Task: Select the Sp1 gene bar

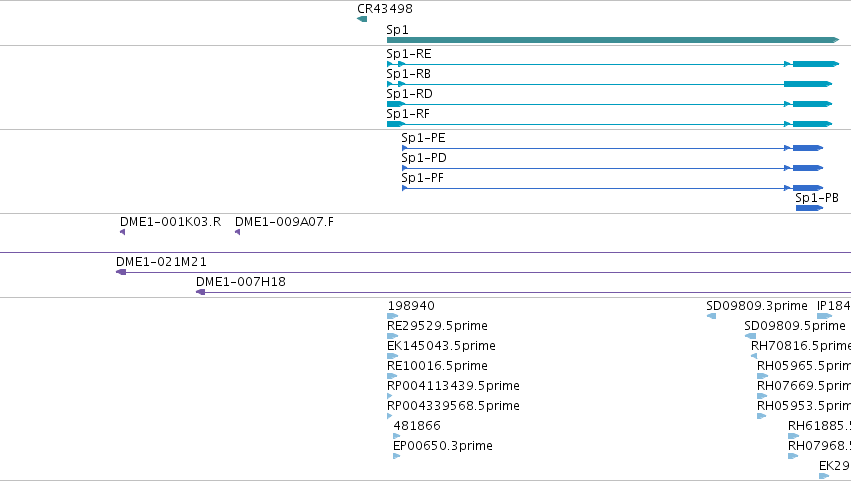Action: [613, 40]
